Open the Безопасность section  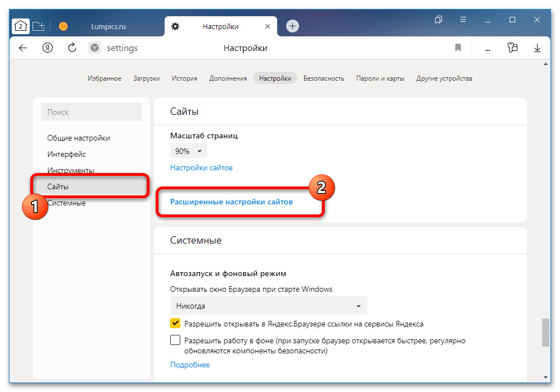tap(324, 78)
